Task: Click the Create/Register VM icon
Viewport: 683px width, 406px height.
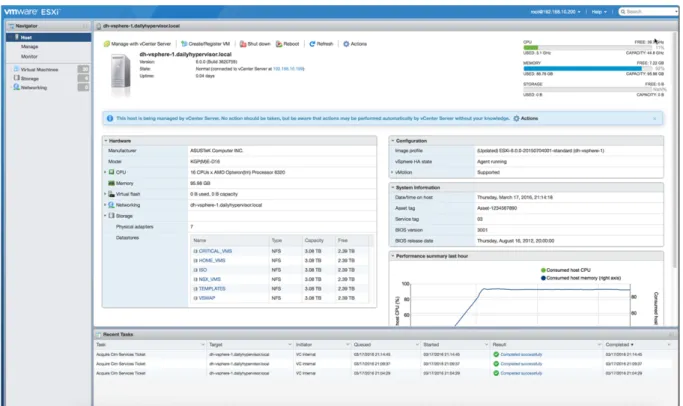Action: pyautogui.click(x=184, y=44)
